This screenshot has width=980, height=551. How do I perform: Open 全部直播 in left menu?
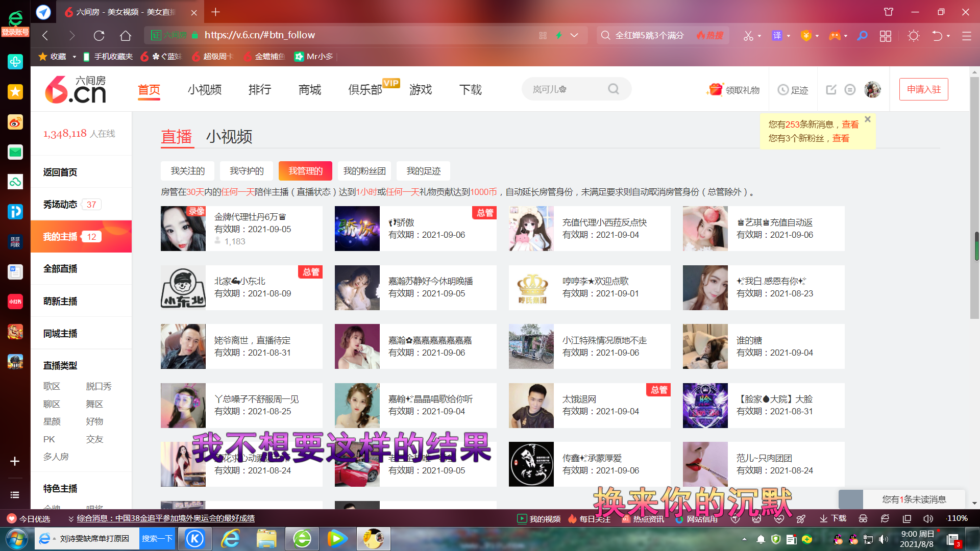[x=60, y=269]
